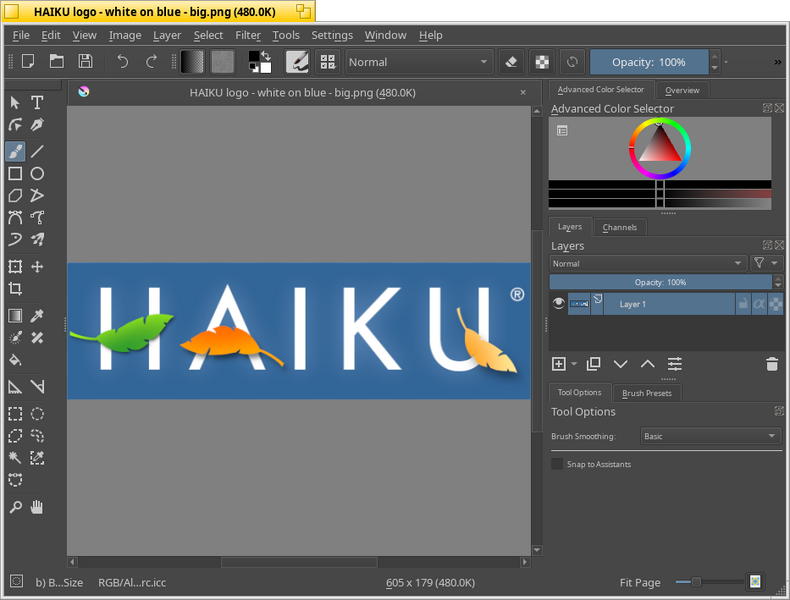Expand the add layer dropdown arrow
790x600 pixels.
tap(574, 364)
